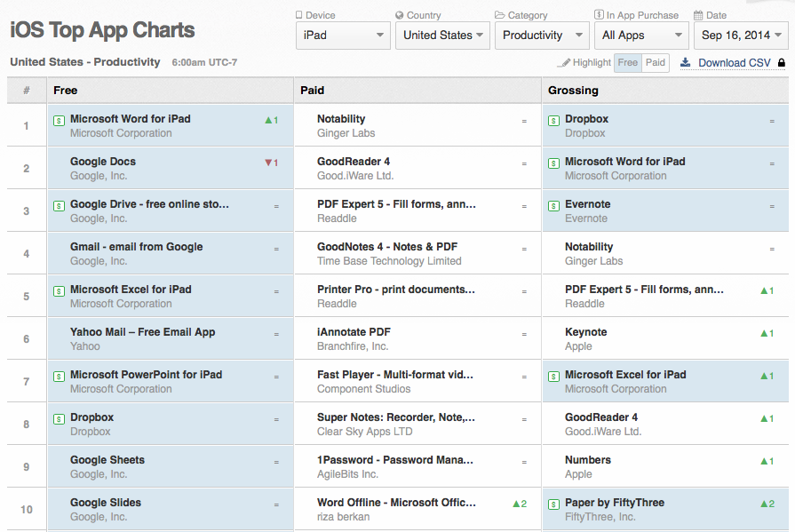Open the Date dropdown showing Sep 16, 2014

[x=741, y=36]
